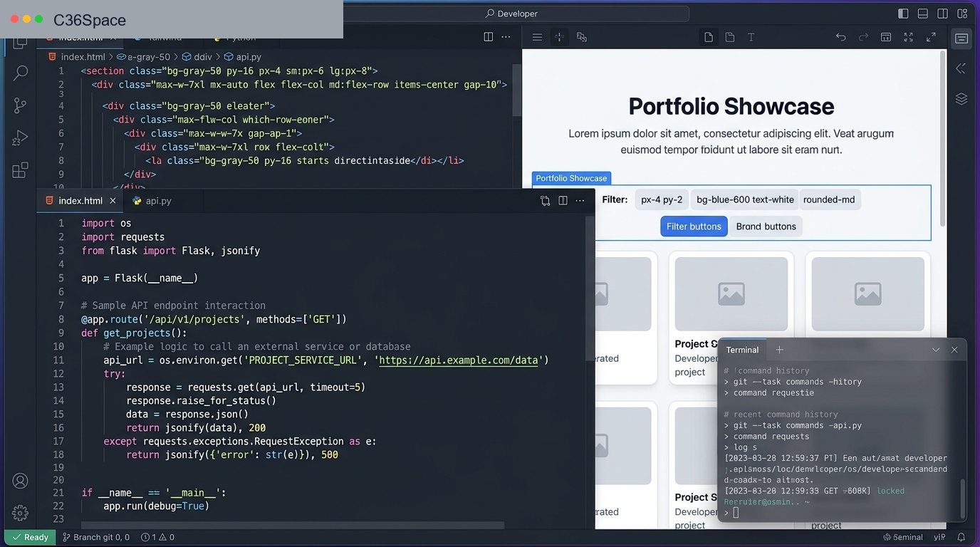Click the window layout icon in preview toolbar
980x547 pixels.
(886, 37)
